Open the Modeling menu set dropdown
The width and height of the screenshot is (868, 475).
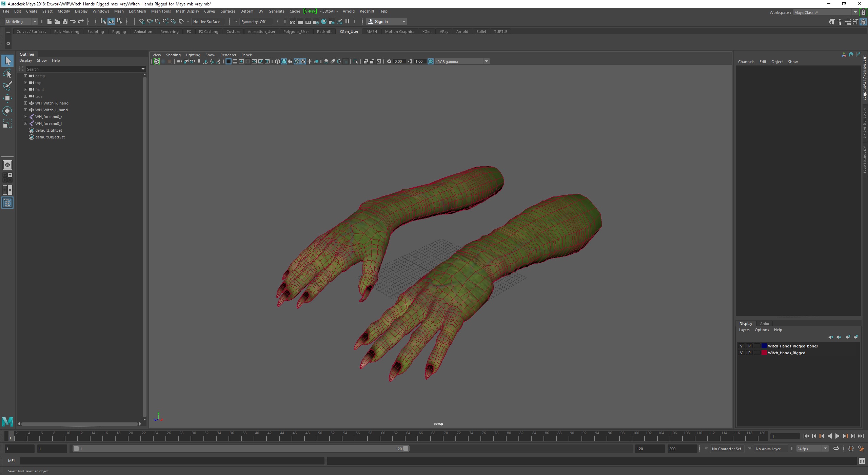point(21,21)
